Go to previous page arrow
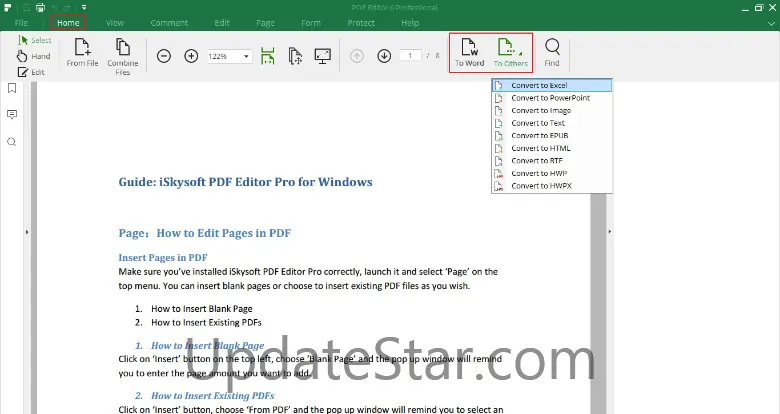780x414 pixels. [x=357, y=56]
